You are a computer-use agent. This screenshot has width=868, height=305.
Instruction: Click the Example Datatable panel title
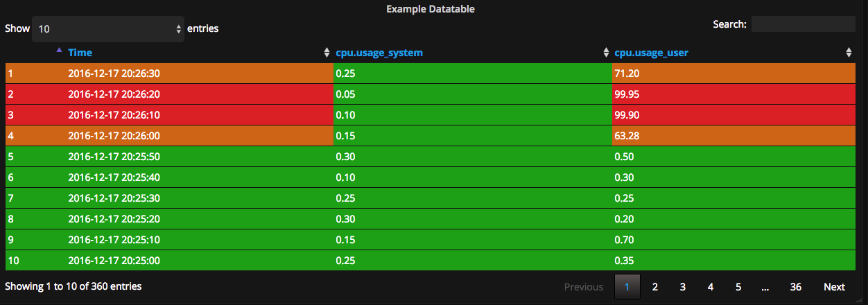pyautogui.click(x=431, y=9)
